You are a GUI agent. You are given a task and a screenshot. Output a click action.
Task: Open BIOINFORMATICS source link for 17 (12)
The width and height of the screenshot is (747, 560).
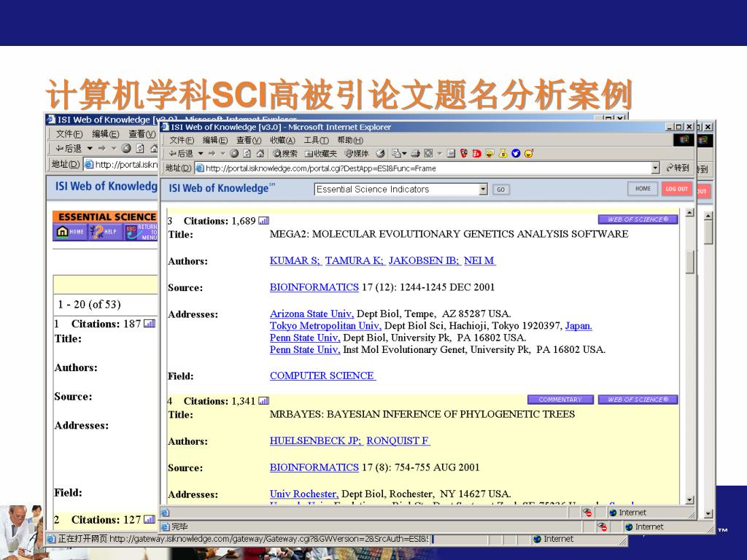(x=314, y=287)
